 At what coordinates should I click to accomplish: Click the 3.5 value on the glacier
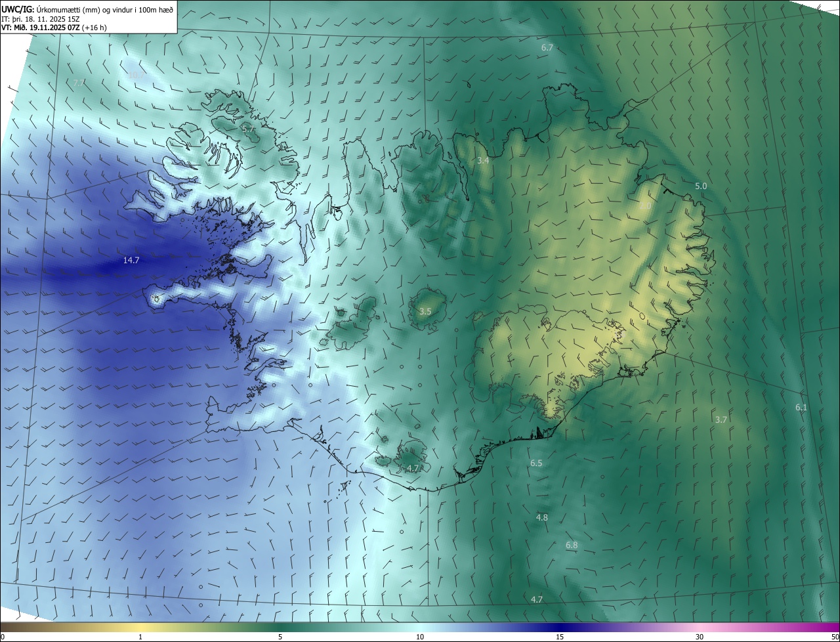(x=425, y=311)
